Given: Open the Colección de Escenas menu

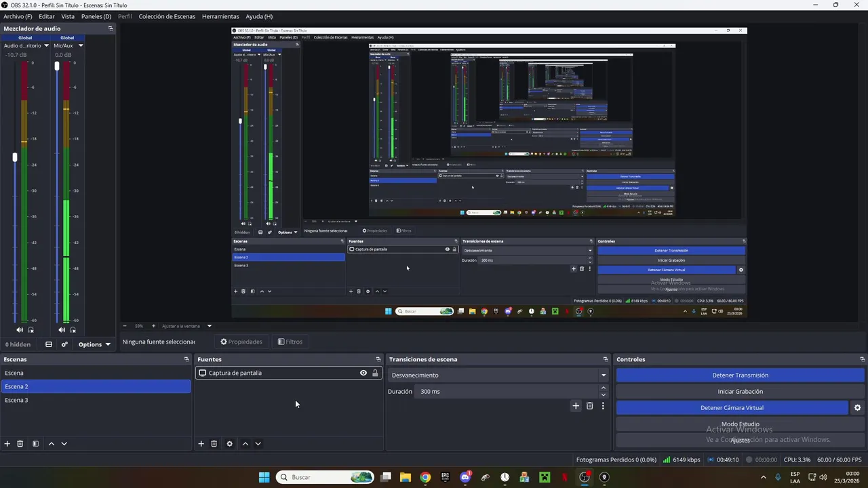Looking at the screenshot, I should (167, 16).
